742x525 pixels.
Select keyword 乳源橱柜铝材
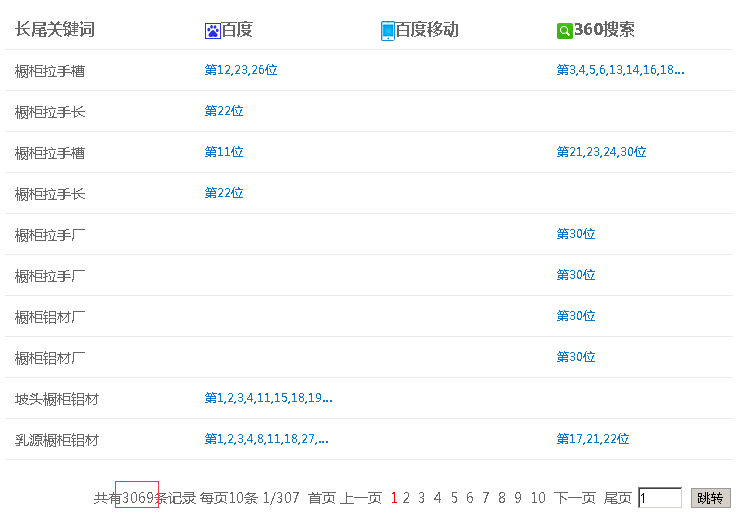[57, 441]
